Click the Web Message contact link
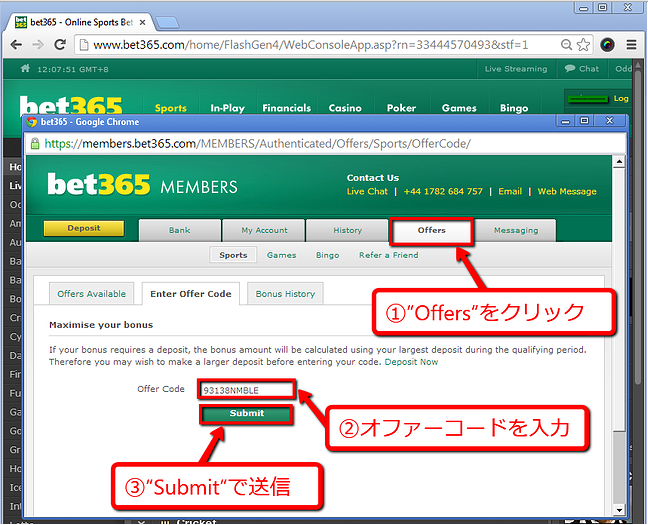The height and width of the screenshot is (525, 648). [x=567, y=191]
